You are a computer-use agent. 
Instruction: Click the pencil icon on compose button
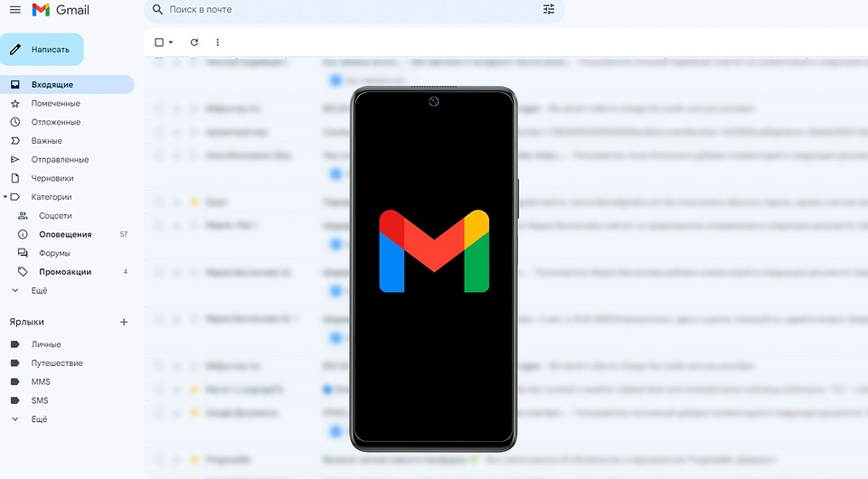[x=15, y=49]
